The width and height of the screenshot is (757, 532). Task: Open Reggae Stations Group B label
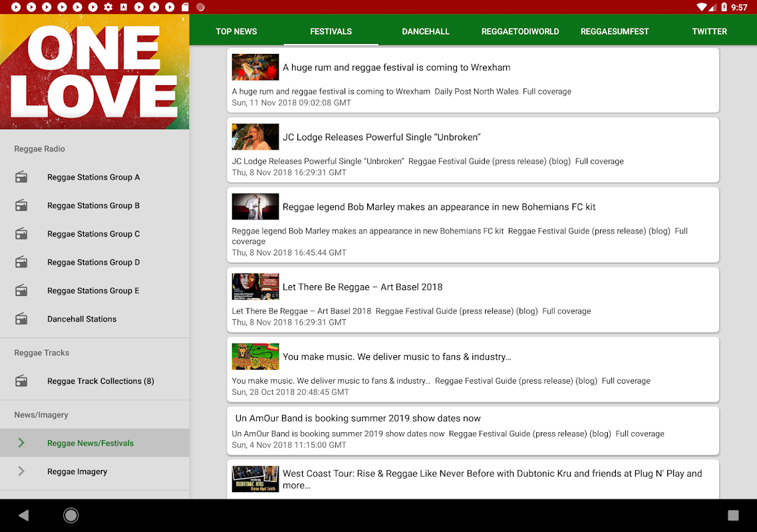94,205
